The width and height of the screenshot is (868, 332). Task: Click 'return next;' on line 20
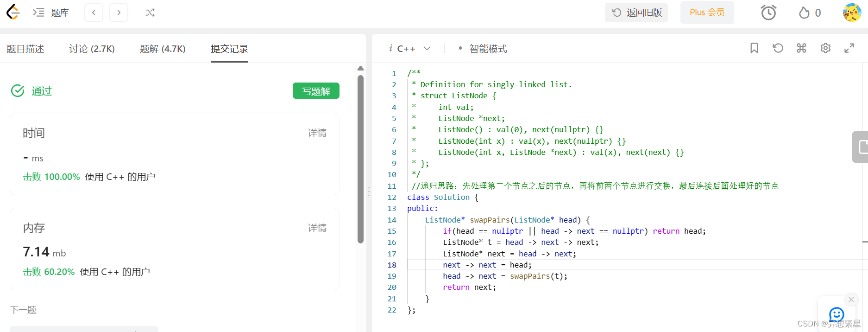click(469, 287)
